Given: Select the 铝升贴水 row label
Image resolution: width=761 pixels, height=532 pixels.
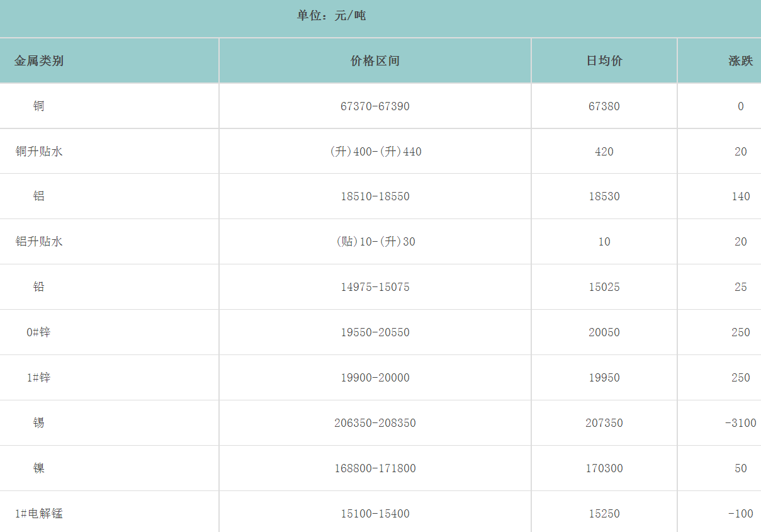Looking at the screenshot, I should coord(39,242).
